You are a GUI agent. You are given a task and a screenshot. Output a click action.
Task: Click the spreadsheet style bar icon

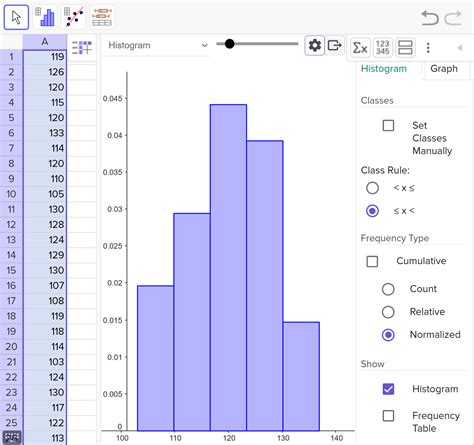tap(82, 48)
